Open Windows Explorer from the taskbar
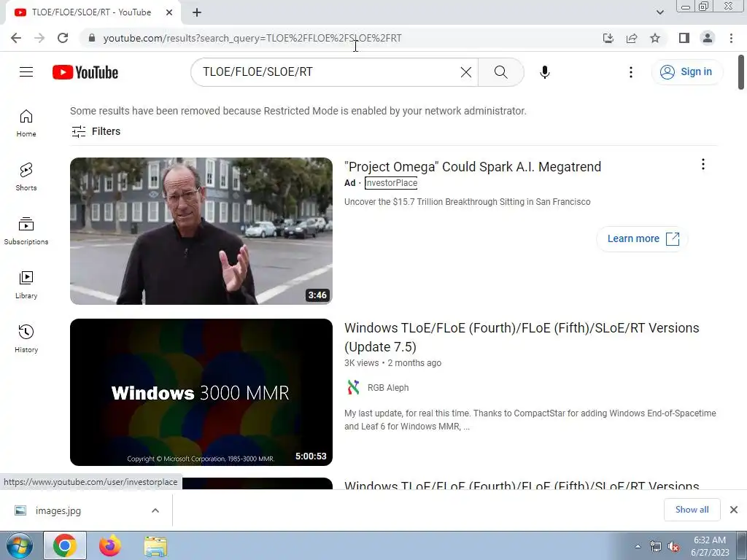This screenshot has width=747, height=560. (155, 546)
